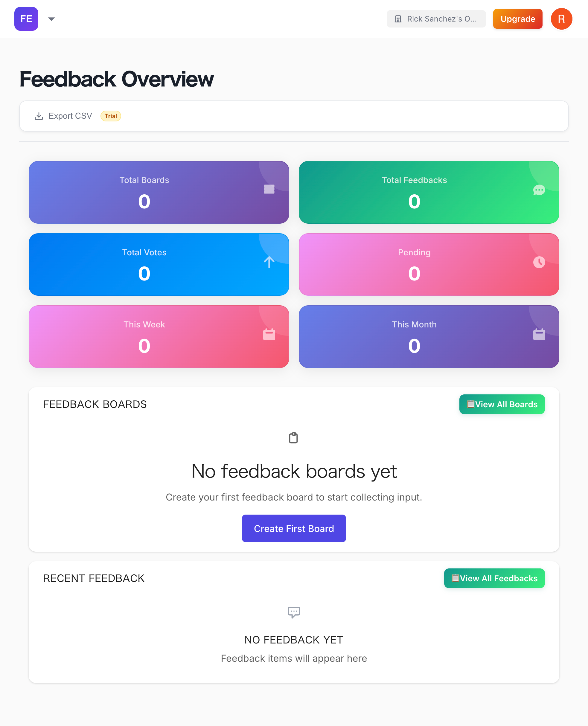
Task: Click the clock icon on the Pending card
Action: [x=539, y=263]
